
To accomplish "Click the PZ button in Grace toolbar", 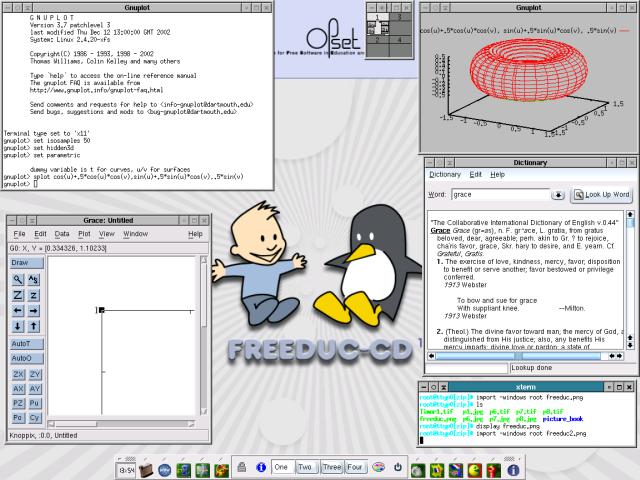I will (x=18, y=403).
